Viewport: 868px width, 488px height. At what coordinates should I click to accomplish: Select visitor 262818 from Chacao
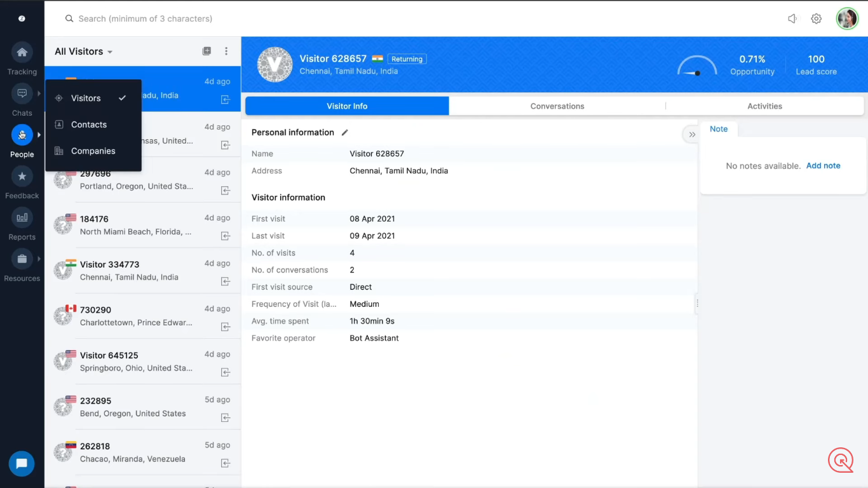click(142, 452)
